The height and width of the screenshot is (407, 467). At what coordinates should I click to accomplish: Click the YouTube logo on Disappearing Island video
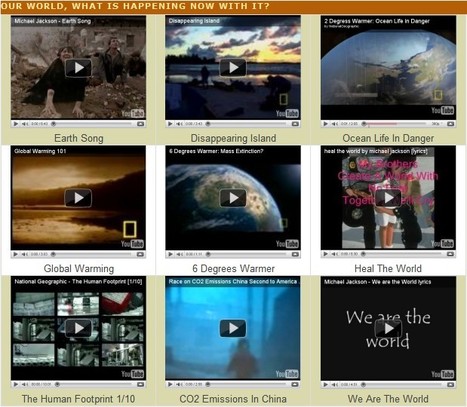coord(287,114)
